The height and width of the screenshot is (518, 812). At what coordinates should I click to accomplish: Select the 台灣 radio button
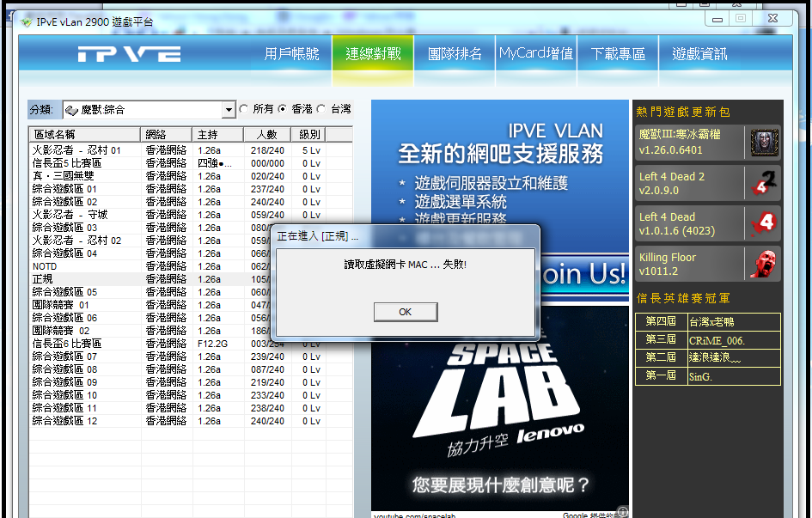point(321,109)
